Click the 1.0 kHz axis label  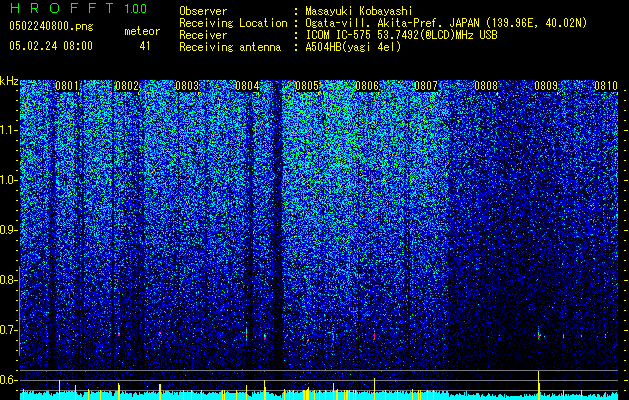tap(9, 181)
